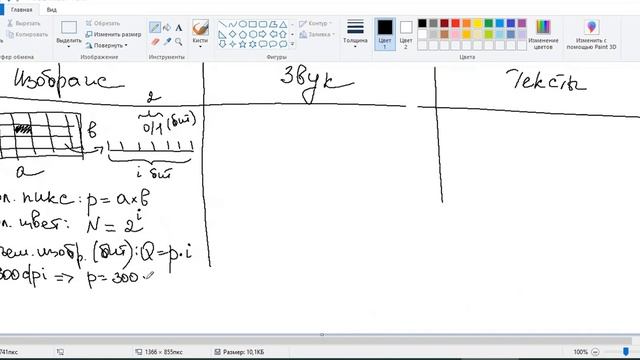
Task: Pick the green palette color
Action: coord(488,23)
